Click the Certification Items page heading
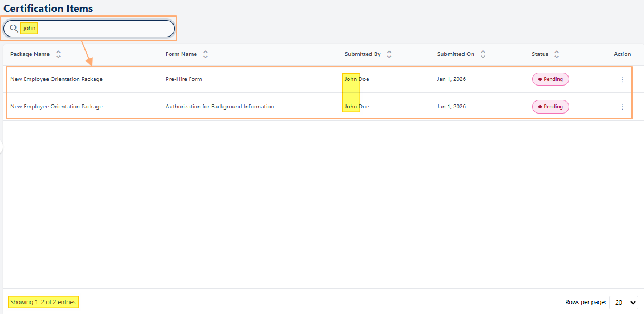Image resolution: width=644 pixels, height=314 pixels. tap(49, 9)
